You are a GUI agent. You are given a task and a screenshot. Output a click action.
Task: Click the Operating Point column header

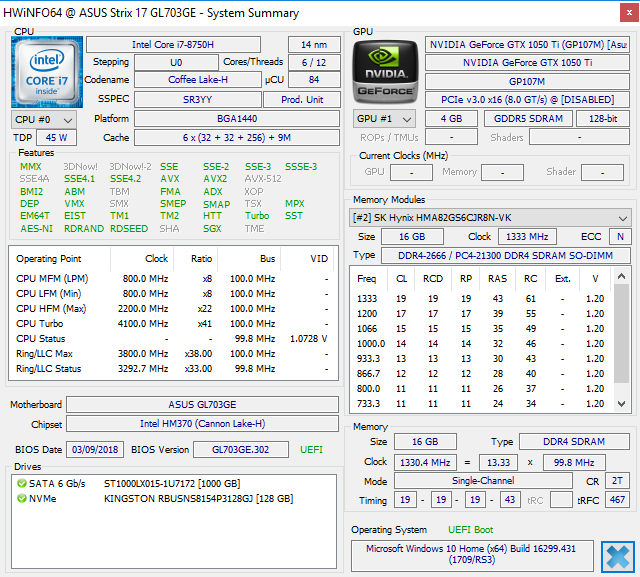[x=59, y=259]
